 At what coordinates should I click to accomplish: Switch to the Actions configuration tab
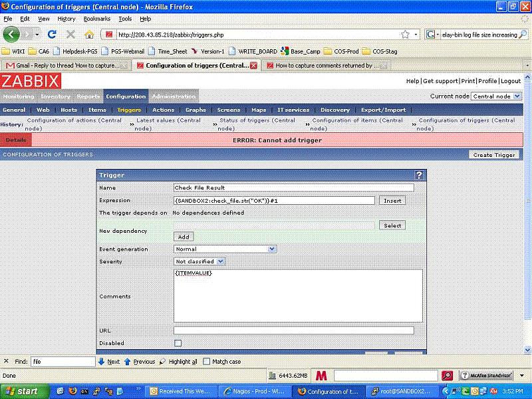pos(163,110)
